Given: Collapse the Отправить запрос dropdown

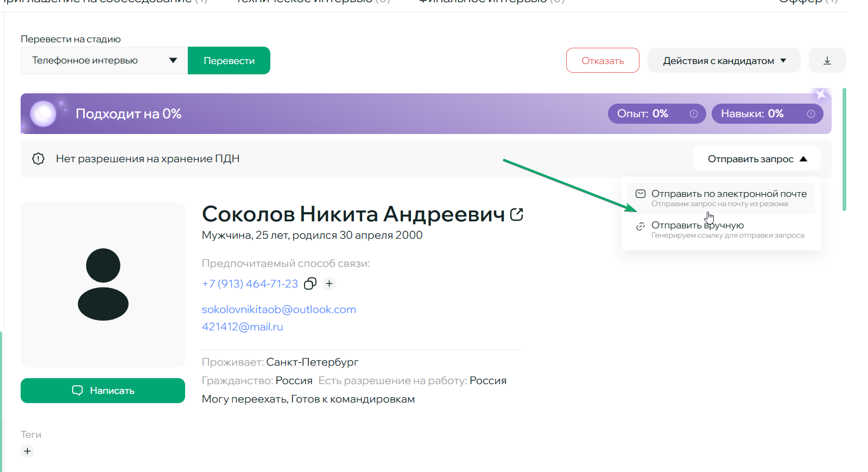Looking at the screenshot, I should (x=757, y=159).
